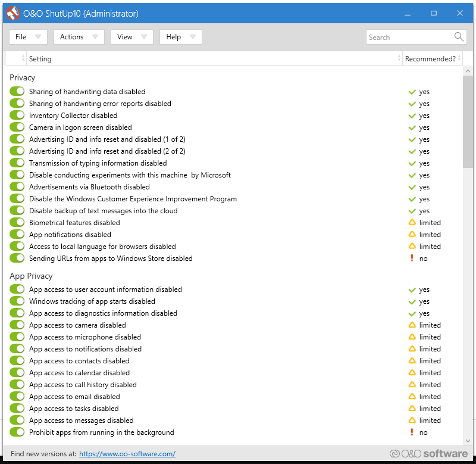Image resolution: width=476 pixels, height=464 pixels.
Task: Toggle App access to diagnostics information switch
Action: tap(17, 312)
